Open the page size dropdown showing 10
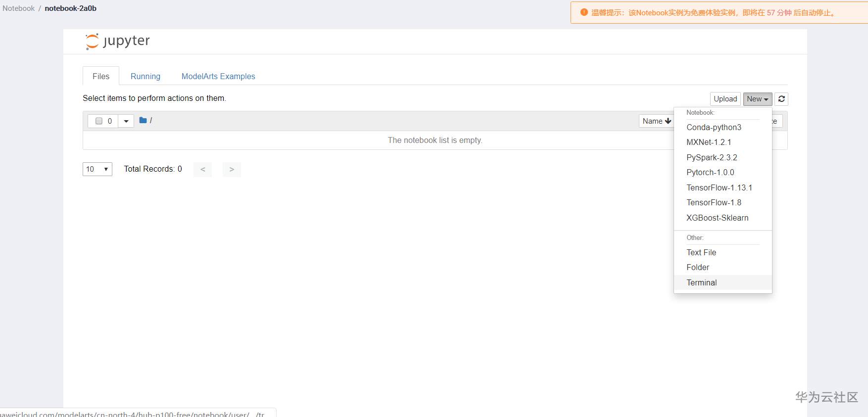Screen dimensions: 868x417 (x=97, y=169)
